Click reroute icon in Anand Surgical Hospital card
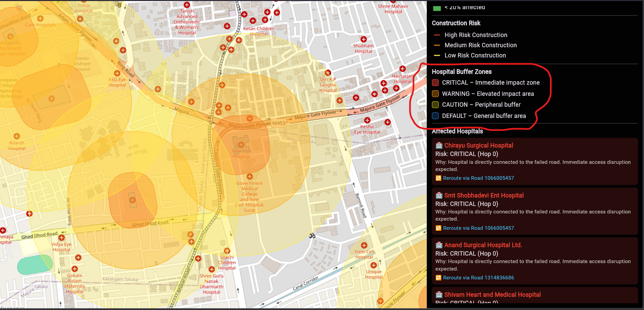This screenshot has height=310, width=644. coord(438,278)
